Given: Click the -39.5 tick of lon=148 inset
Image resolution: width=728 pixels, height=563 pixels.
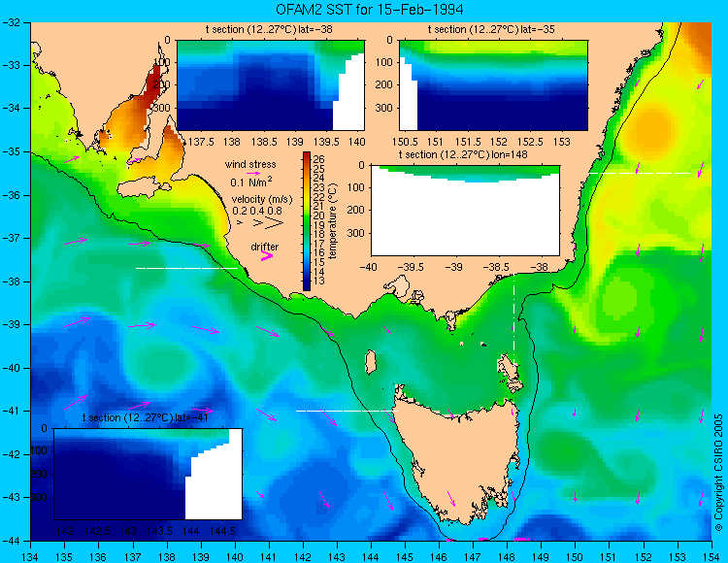Looking at the screenshot, I should click(413, 267).
